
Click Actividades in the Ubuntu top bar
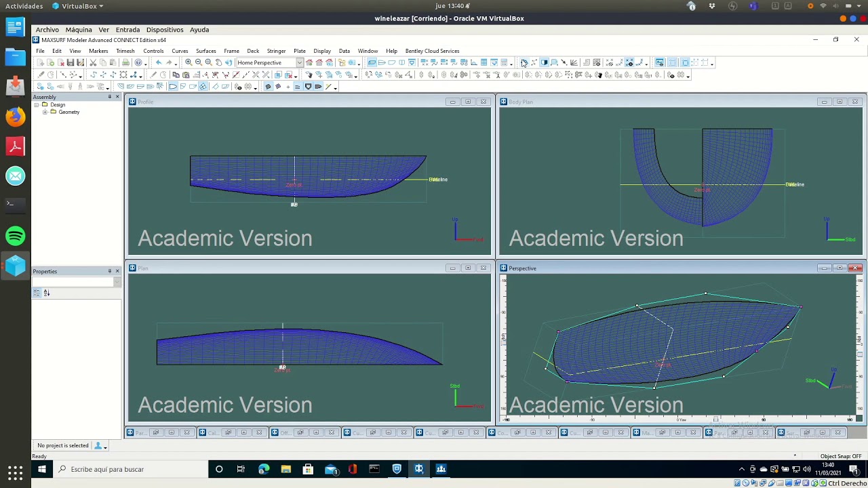click(24, 6)
